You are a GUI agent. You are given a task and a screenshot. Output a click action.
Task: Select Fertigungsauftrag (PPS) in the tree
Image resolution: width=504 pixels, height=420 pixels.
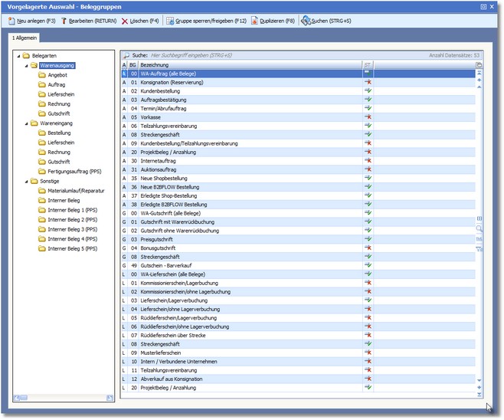(x=74, y=171)
